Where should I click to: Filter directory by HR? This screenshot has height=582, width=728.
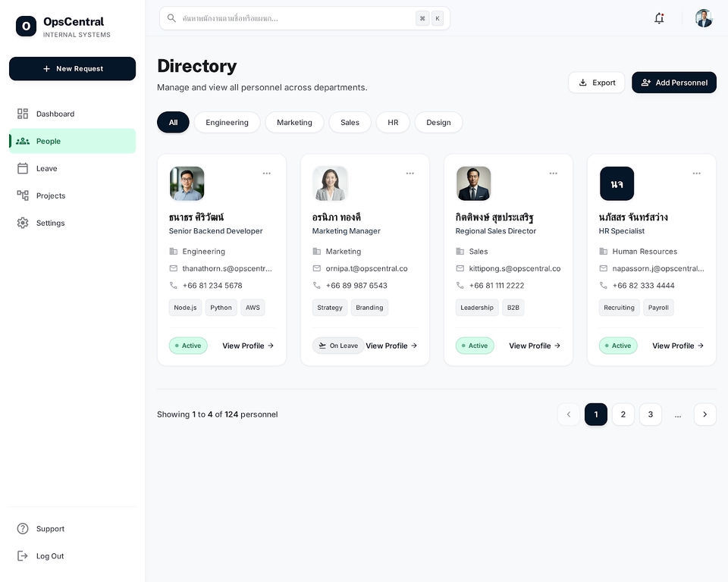[393, 122]
